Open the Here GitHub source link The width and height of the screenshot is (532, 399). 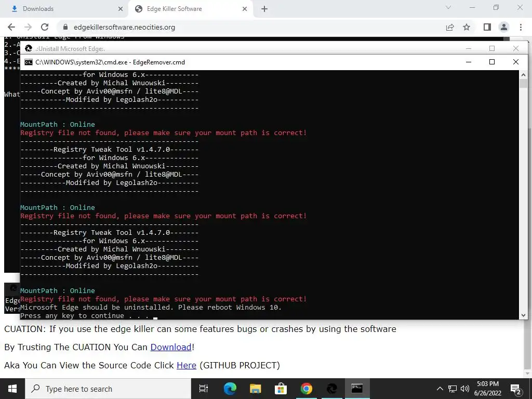pyautogui.click(x=187, y=365)
